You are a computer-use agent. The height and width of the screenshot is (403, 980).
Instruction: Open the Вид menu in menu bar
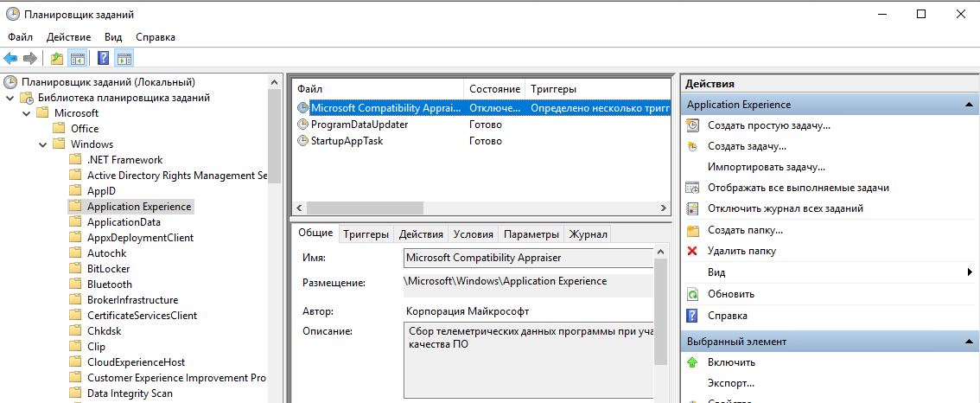114,37
